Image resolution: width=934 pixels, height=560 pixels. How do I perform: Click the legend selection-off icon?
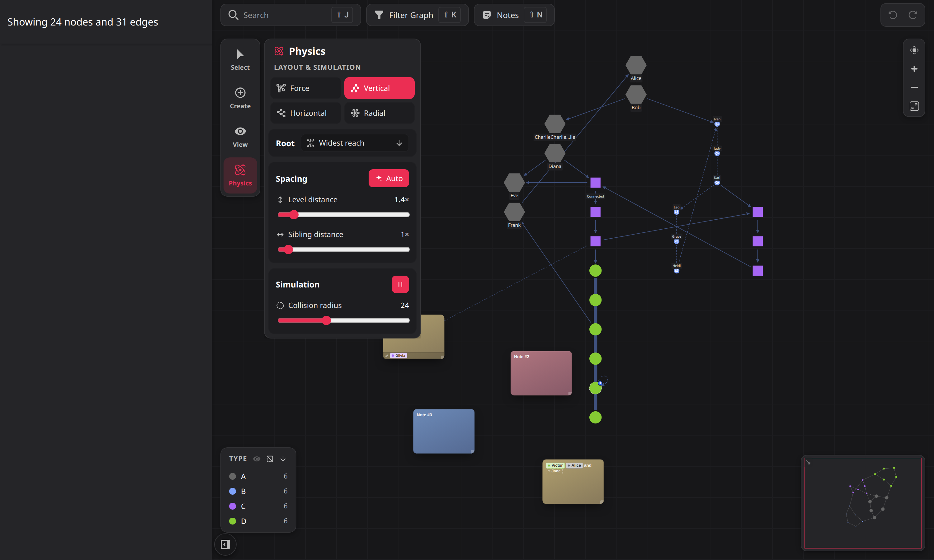pos(270,459)
